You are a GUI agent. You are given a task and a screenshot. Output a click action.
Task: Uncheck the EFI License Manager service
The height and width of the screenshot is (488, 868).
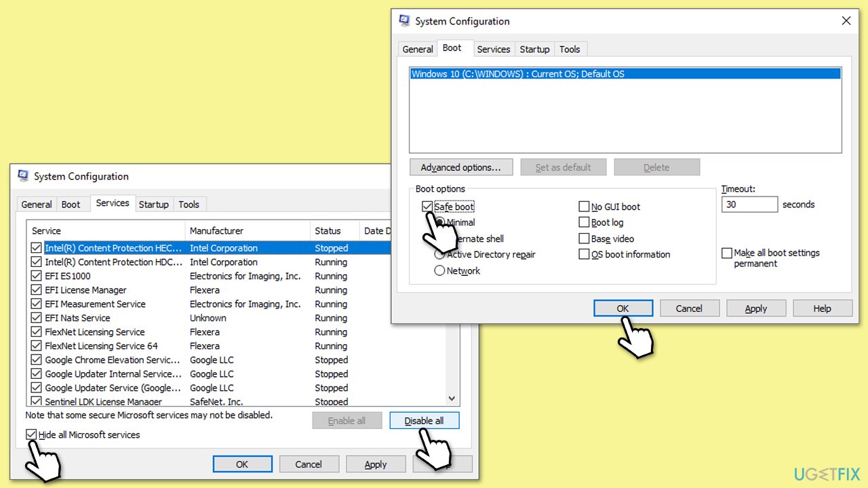pos(37,290)
